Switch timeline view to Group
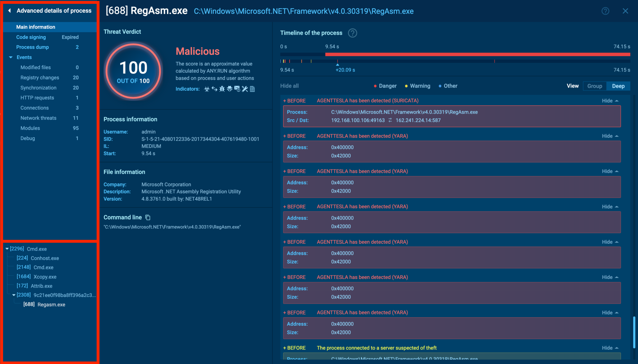 594,86
